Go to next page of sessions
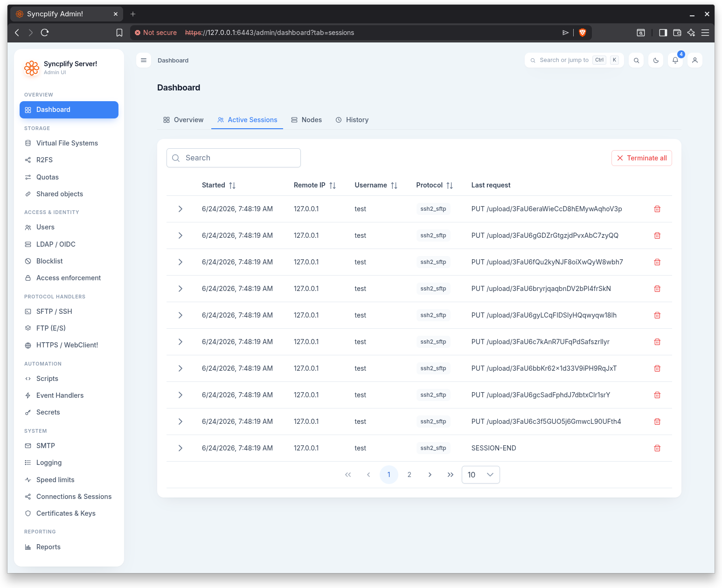The height and width of the screenshot is (588, 722). click(x=430, y=475)
